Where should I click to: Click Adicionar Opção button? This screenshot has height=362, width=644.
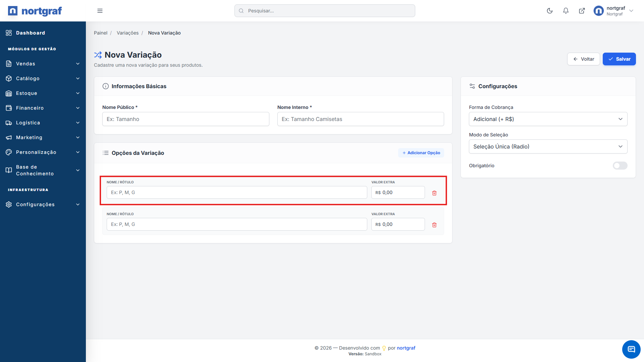[x=421, y=153]
